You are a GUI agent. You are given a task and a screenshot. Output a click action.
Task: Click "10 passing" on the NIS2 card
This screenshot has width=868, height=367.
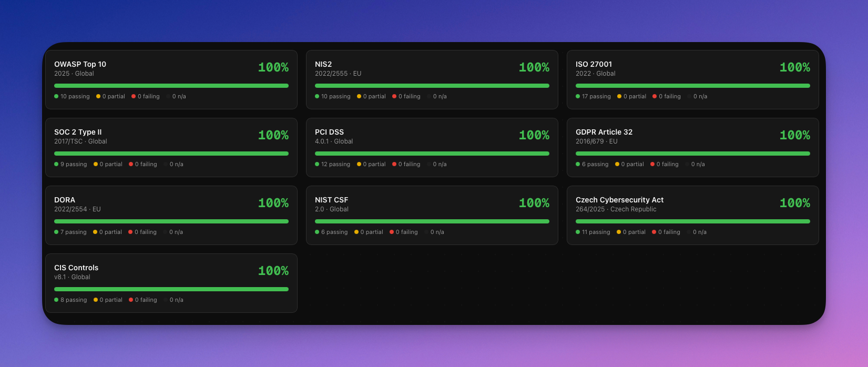coord(333,96)
